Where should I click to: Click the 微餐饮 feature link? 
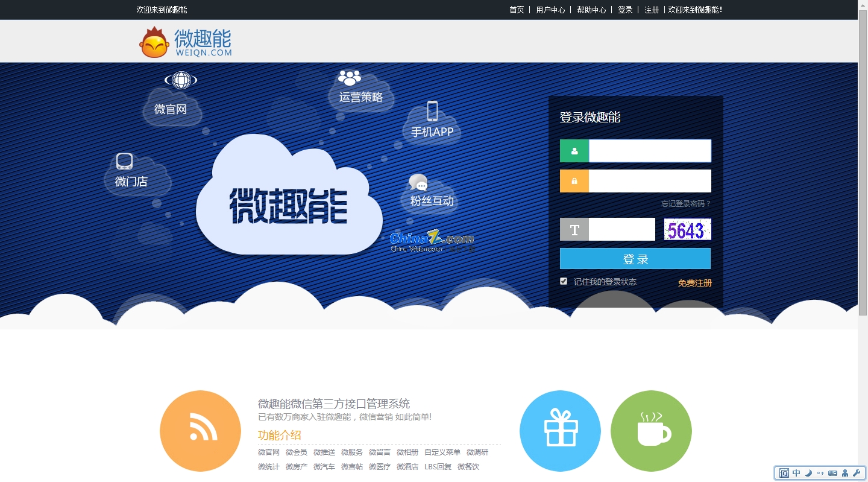tap(468, 467)
